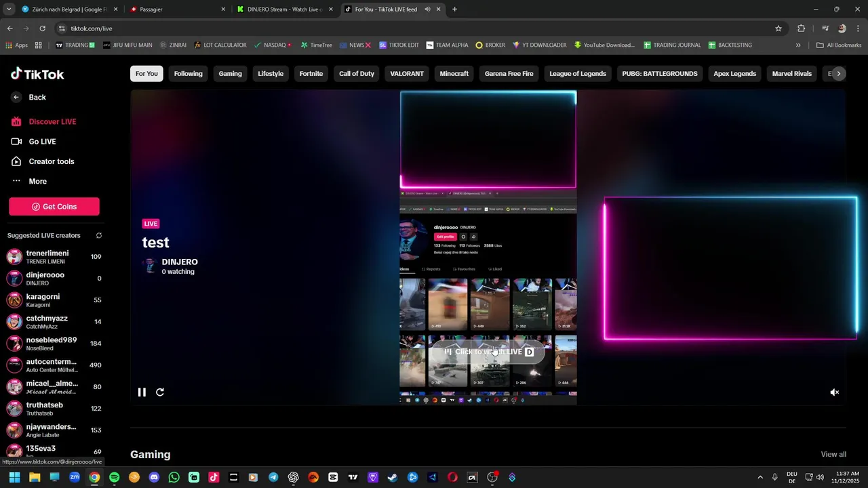
Task: Select Garena Free Fire category
Action: 509,74
